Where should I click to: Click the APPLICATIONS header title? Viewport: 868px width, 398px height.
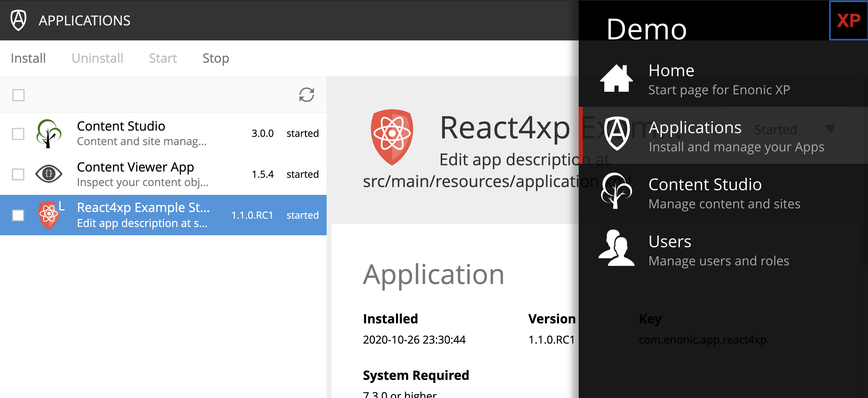85,20
